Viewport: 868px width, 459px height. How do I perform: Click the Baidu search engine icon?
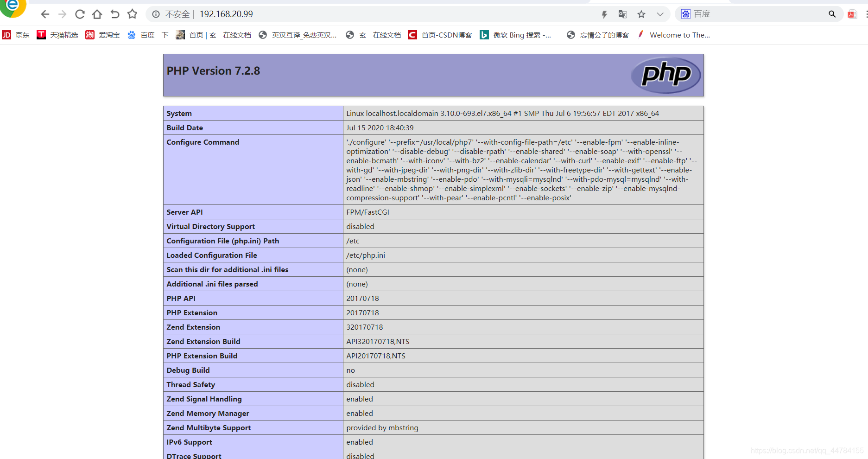point(686,14)
